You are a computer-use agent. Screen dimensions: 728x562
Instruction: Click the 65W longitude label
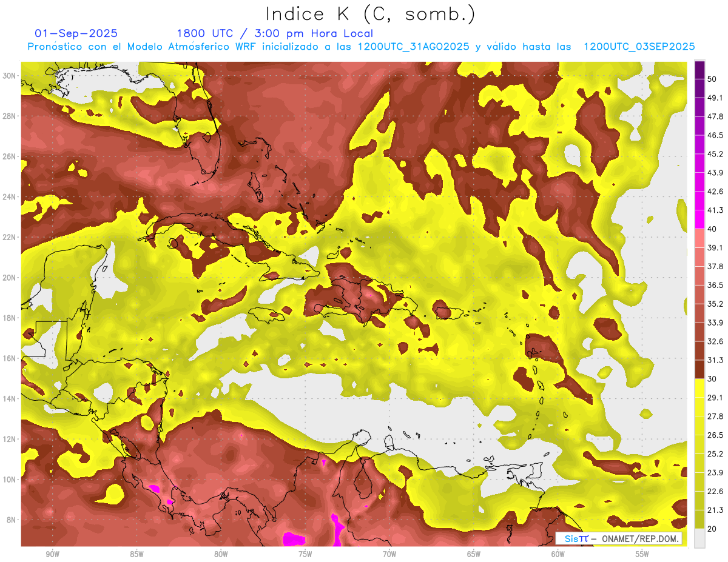pyautogui.click(x=474, y=554)
